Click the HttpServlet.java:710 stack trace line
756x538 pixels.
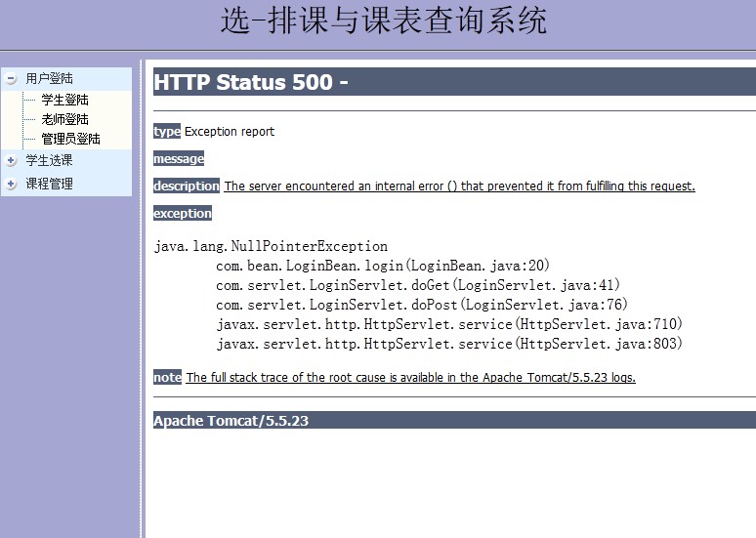(449, 324)
